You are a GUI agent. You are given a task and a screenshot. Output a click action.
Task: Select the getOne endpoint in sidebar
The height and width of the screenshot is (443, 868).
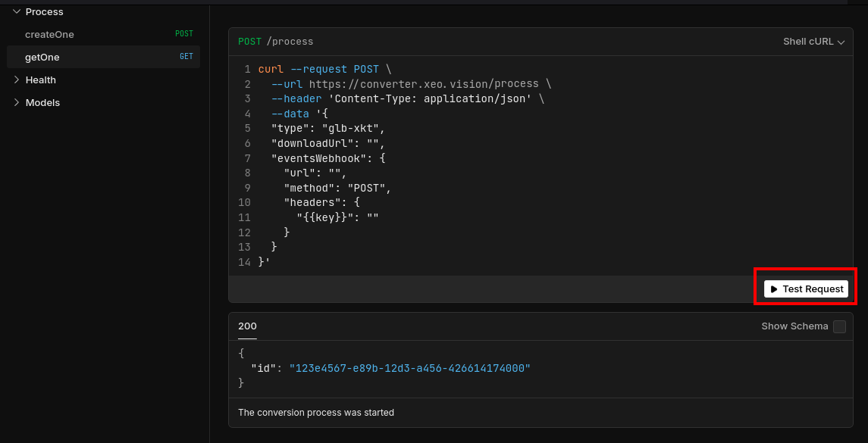42,57
